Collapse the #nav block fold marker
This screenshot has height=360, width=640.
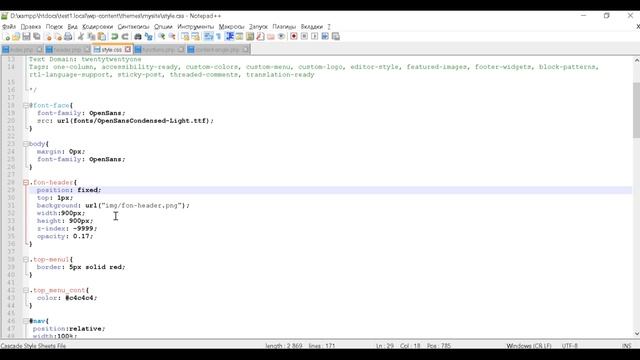click(26, 321)
